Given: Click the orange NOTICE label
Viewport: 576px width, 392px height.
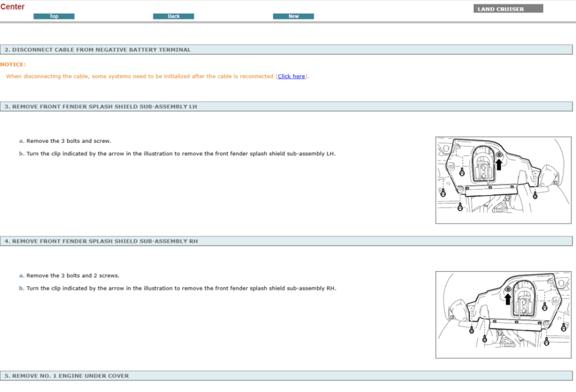Looking at the screenshot, I should [x=13, y=65].
